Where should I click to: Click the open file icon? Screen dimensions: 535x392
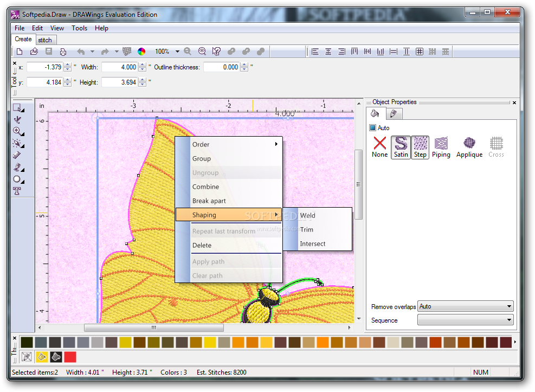pos(34,52)
